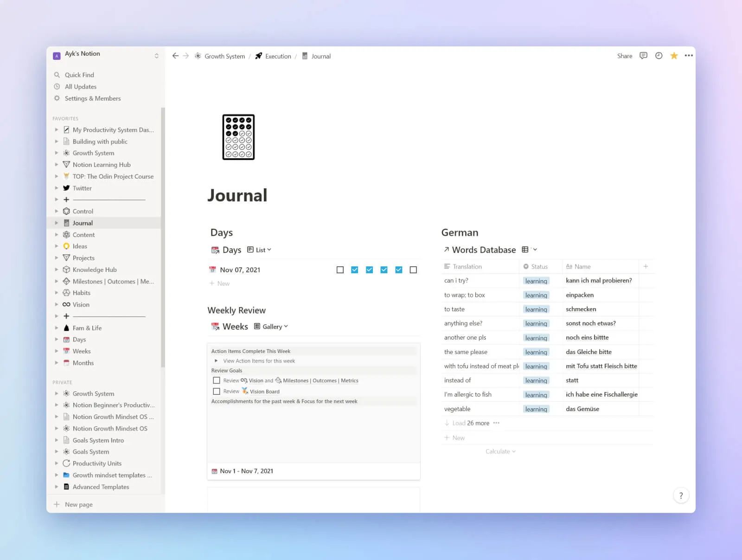Click the comment bubble icon top right
This screenshot has width=742, height=560.
click(x=643, y=56)
